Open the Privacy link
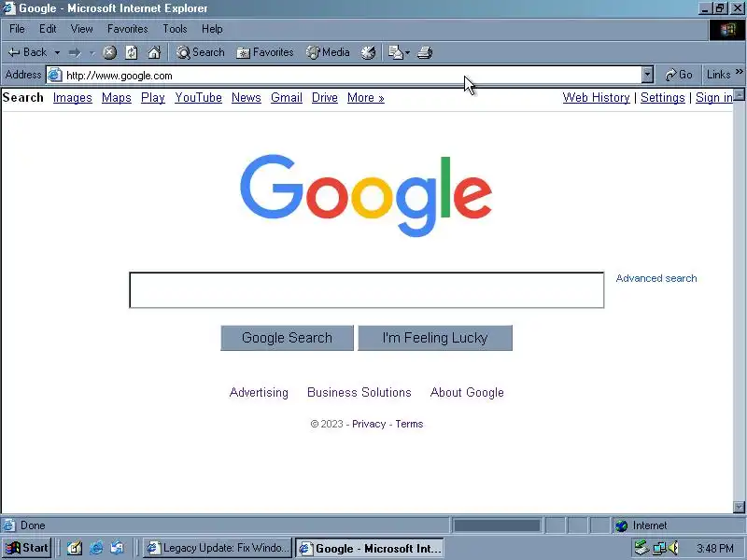The image size is (747, 560). [369, 424]
